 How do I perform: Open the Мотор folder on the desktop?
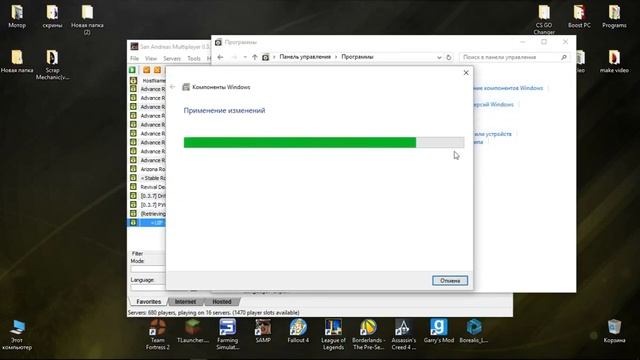17,17
